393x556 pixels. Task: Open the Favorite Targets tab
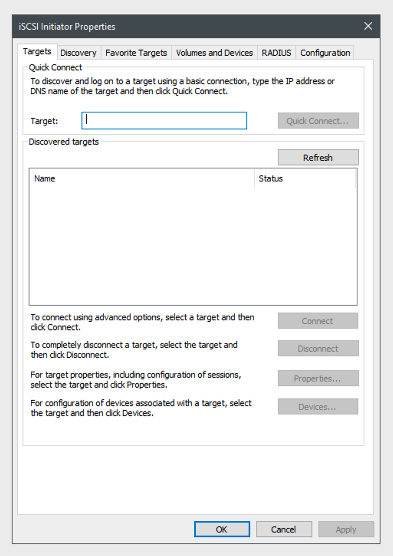(x=136, y=53)
